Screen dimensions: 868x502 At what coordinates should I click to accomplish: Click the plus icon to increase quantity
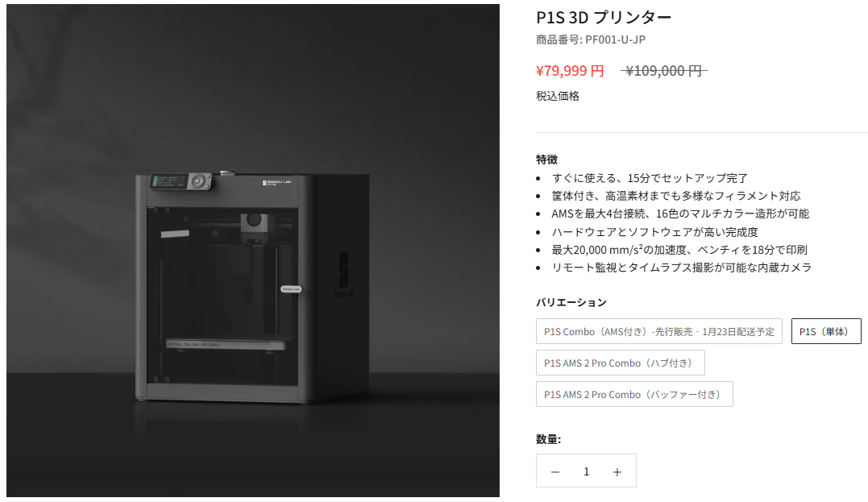tap(617, 471)
